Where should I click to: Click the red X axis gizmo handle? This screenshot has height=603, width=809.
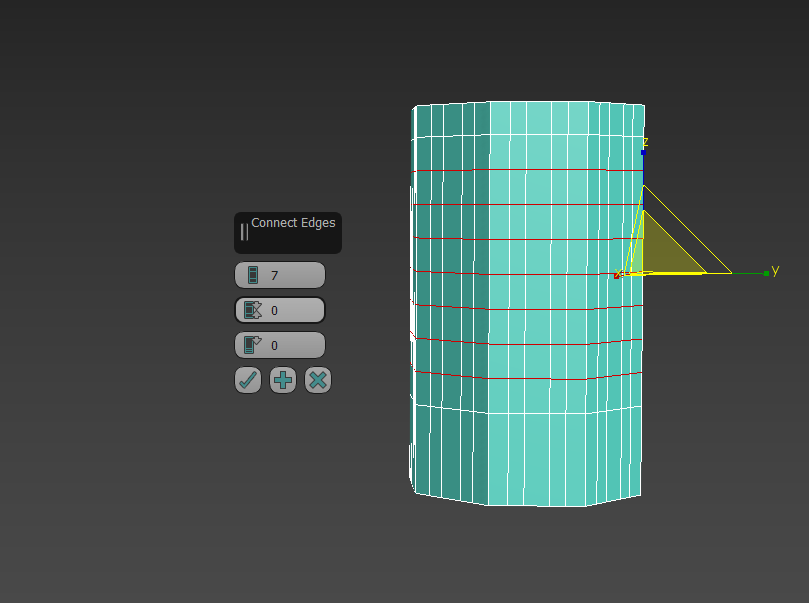click(x=617, y=276)
